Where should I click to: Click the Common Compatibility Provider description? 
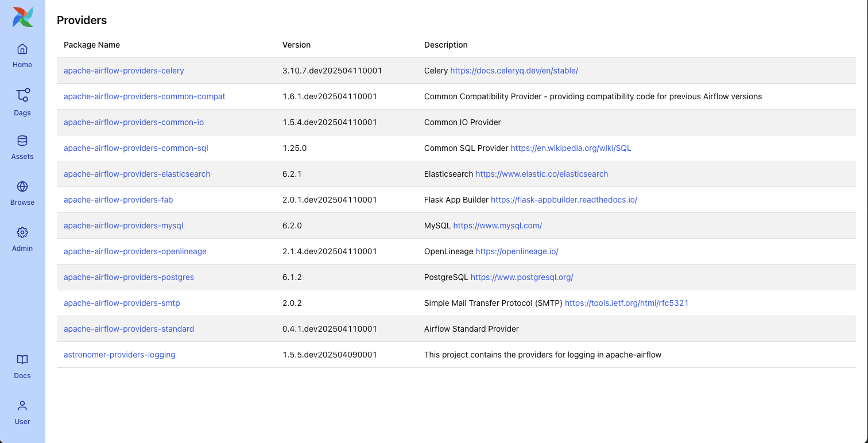pyautogui.click(x=593, y=96)
